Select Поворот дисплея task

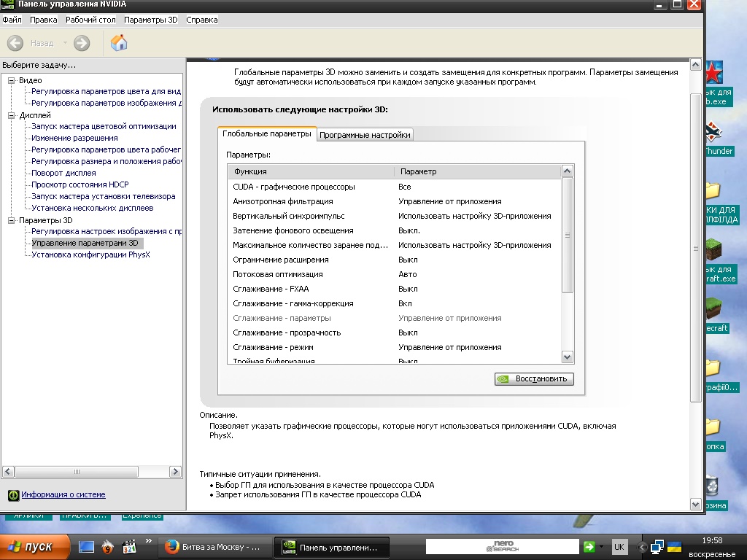63,173
